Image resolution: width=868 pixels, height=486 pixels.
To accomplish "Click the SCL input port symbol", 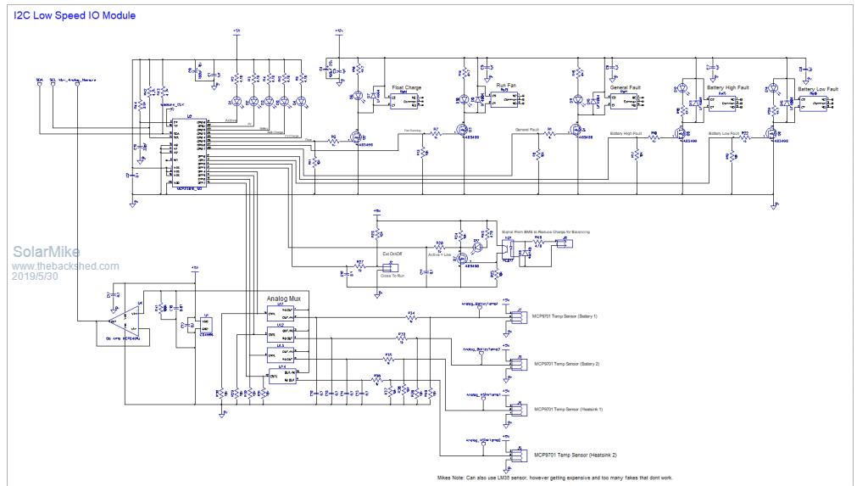I will (x=53, y=83).
